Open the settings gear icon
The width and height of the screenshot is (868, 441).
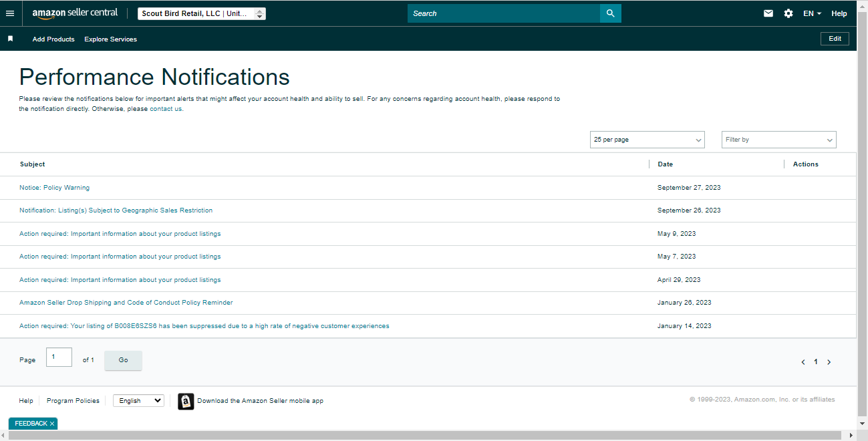click(x=788, y=13)
